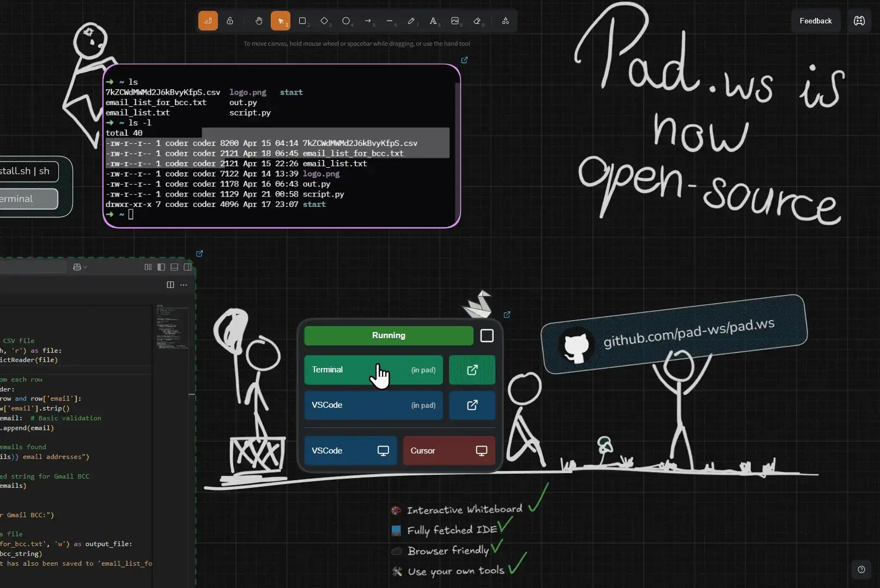This screenshot has height=588, width=880.
Task: Select the Line tool
Action: (390, 21)
